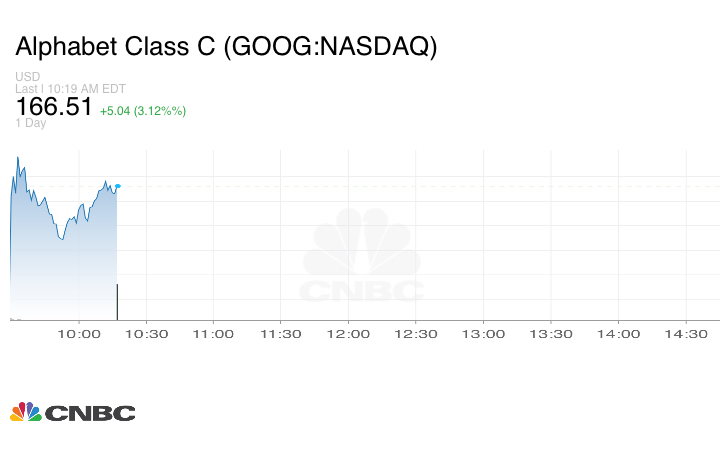This screenshot has width=720, height=450.
Task: Click the 14:30 time axis label
Action: (686, 334)
